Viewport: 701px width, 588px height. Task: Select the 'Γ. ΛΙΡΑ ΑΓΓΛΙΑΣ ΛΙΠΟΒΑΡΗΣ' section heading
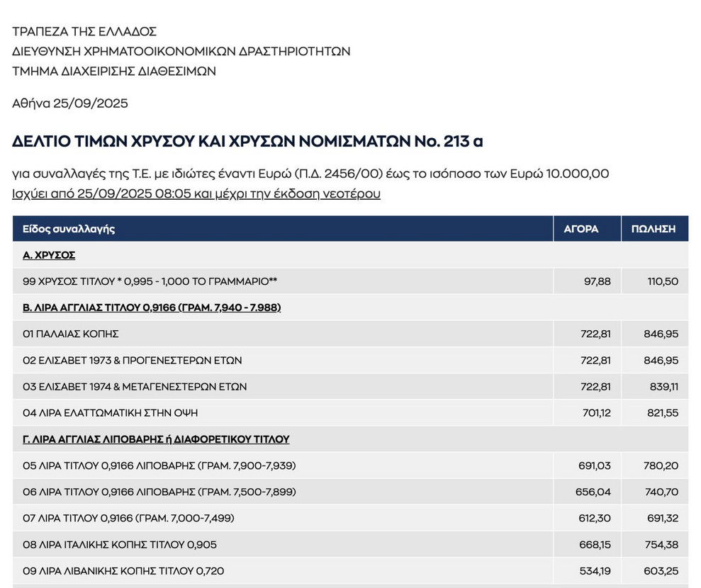tap(156, 439)
